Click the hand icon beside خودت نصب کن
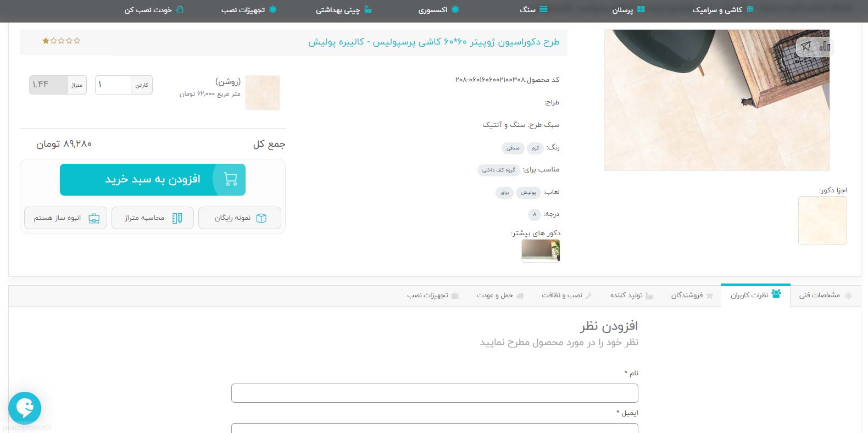Image resolution: width=868 pixels, height=433 pixels. point(180,9)
